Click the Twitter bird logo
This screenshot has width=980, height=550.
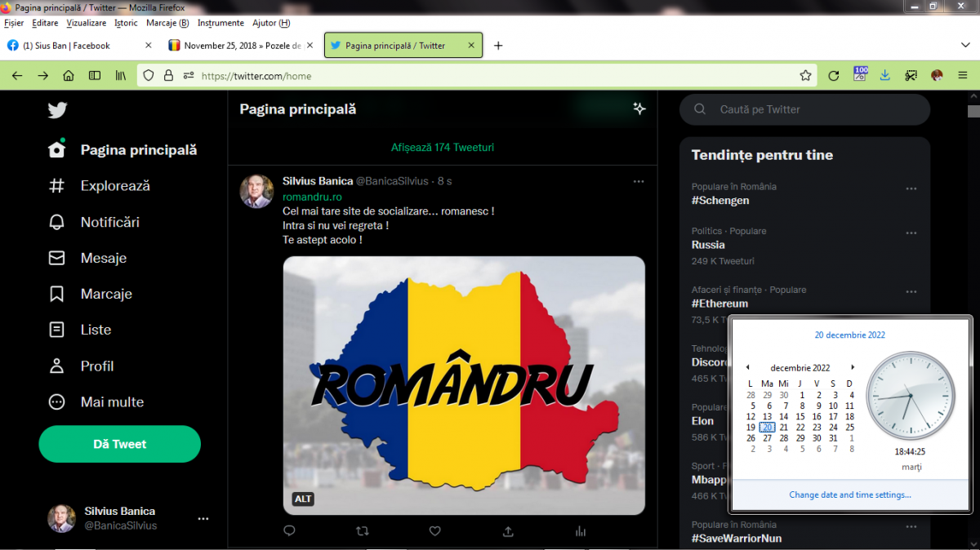56,110
